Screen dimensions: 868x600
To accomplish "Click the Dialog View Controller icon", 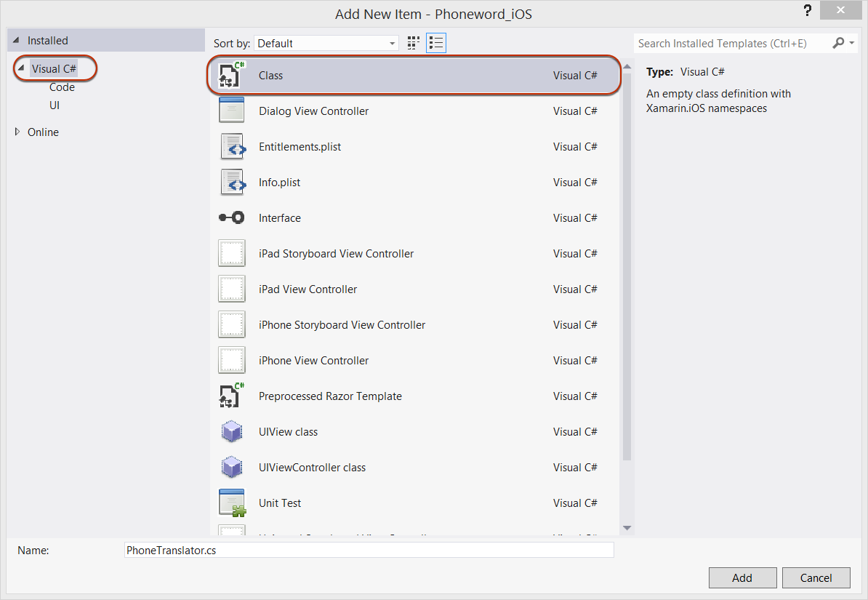I will click(232, 111).
